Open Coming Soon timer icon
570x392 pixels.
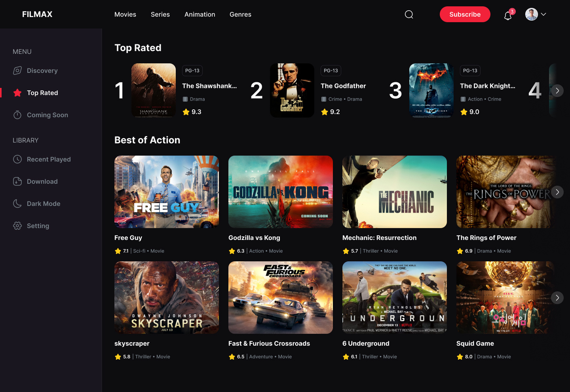click(17, 115)
